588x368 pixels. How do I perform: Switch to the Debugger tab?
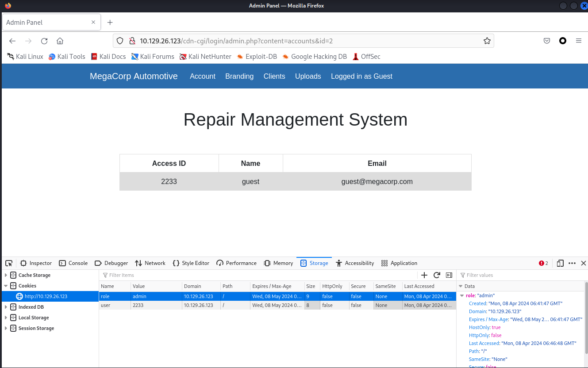111,263
